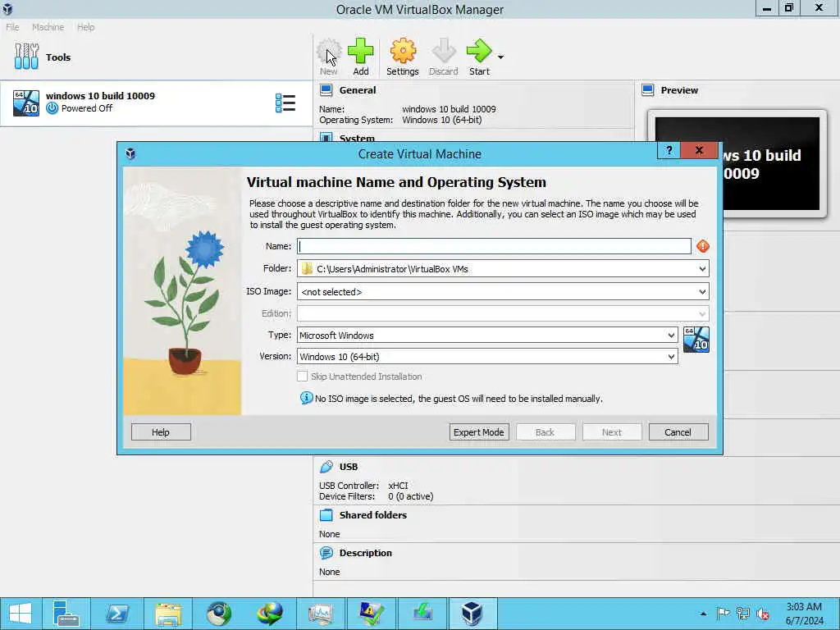Click the Shared folders section heading
Image resolution: width=840 pixels, height=630 pixels.
pyautogui.click(x=373, y=515)
